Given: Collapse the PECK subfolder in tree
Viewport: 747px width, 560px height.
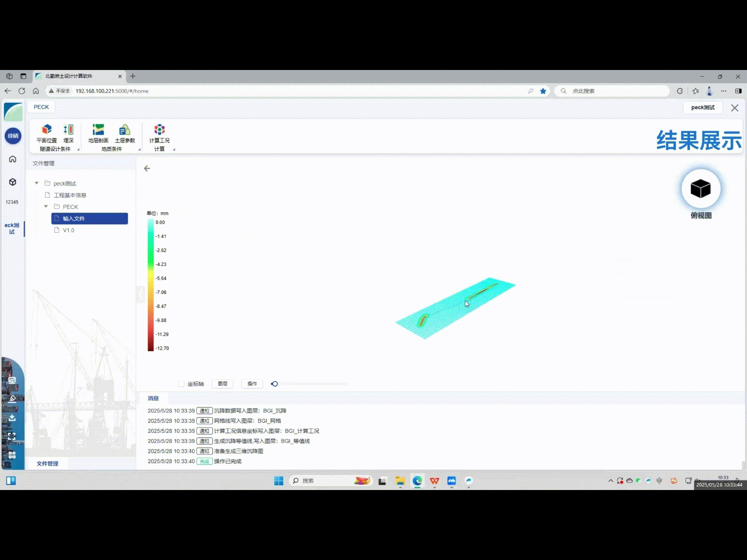Looking at the screenshot, I should tap(46, 206).
